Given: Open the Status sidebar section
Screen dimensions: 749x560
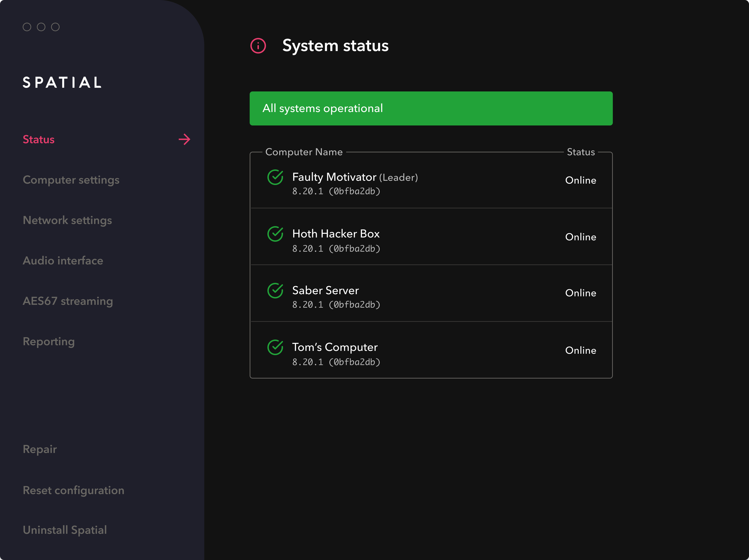Looking at the screenshot, I should pyautogui.click(x=39, y=139).
